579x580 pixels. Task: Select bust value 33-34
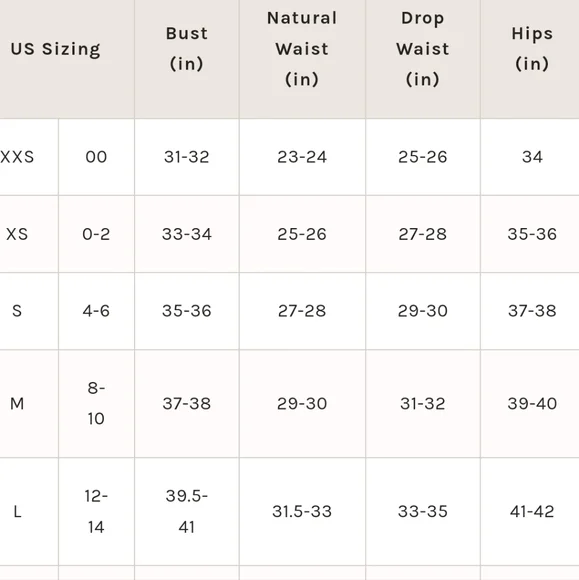click(187, 234)
